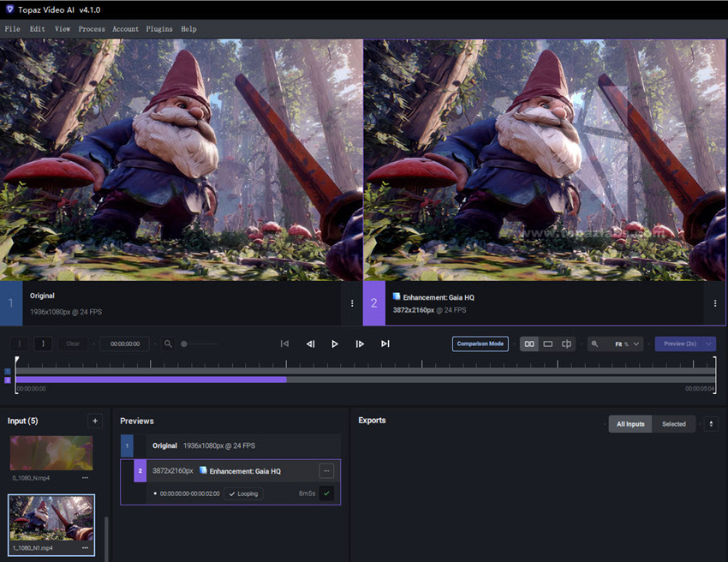Show All Inputs in Exports

[630, 424]
